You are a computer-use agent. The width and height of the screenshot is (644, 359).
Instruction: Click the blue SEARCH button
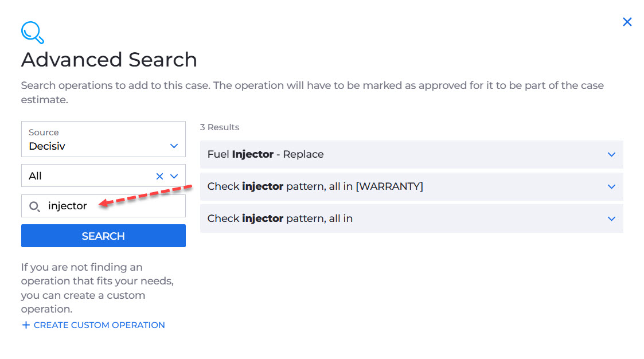tap(103, 236)
